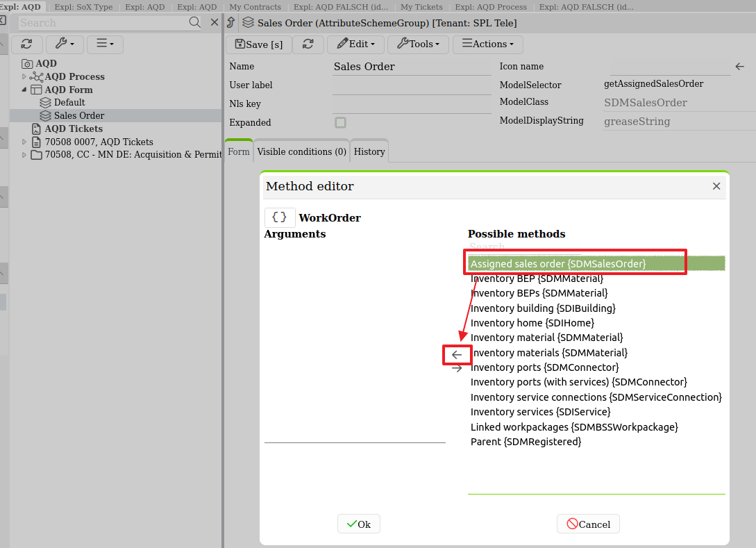The image size is (756, 548).
Task: Click the arrow next to Icon name field
Action: [x=739, y=67]
